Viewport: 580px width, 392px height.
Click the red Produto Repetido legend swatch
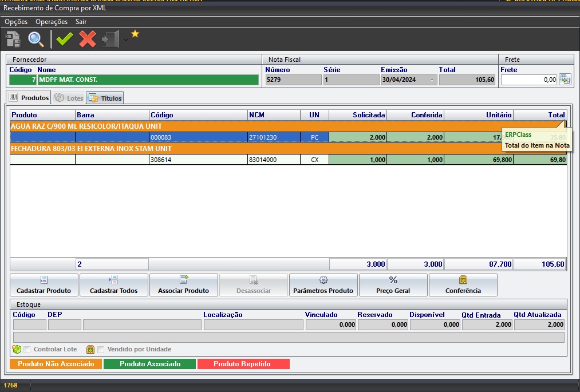click(x=243, y=364)
